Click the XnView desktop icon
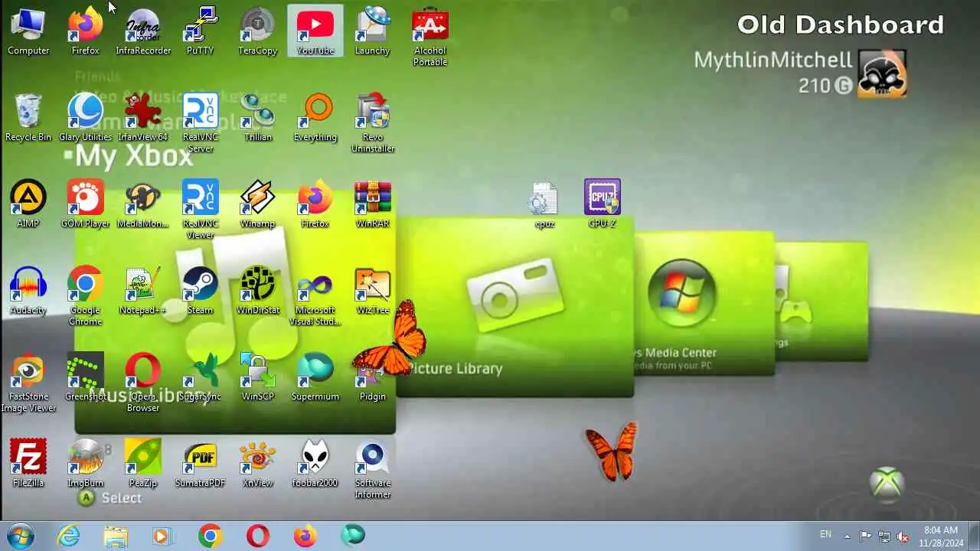The width and height of the screenshot is (980, 551). (x=258, y=464)
